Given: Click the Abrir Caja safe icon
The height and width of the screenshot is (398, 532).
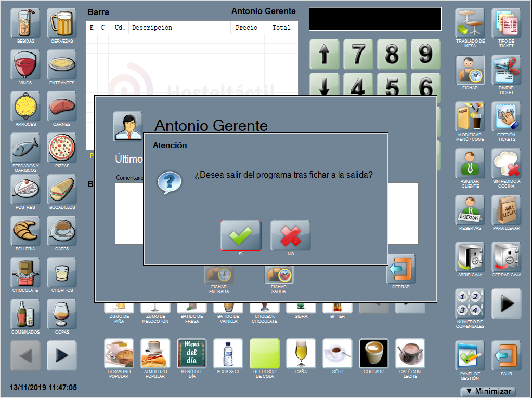Looking at the screenshot, I should point(470,257).
